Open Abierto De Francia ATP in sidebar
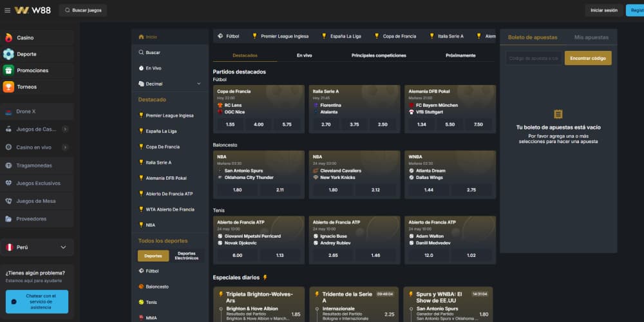The width and height of the screenshot is (644, 322). [170, 194]
